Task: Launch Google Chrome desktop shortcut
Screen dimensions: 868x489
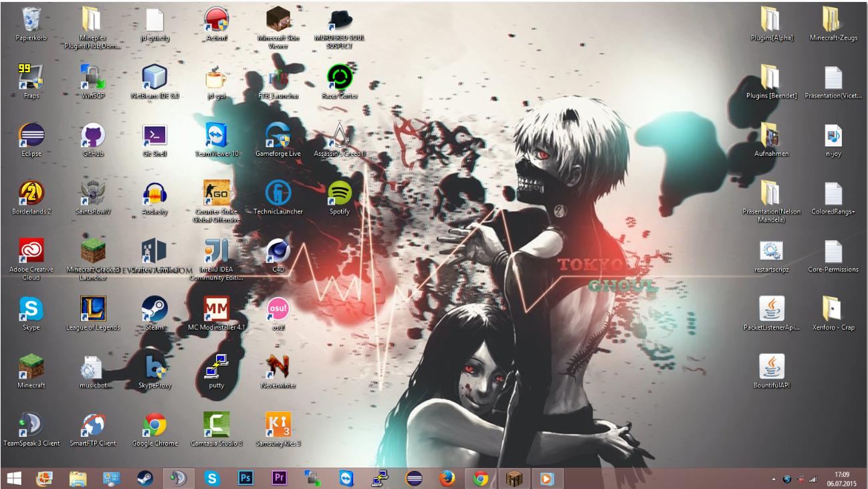Action: coord(154,430)
